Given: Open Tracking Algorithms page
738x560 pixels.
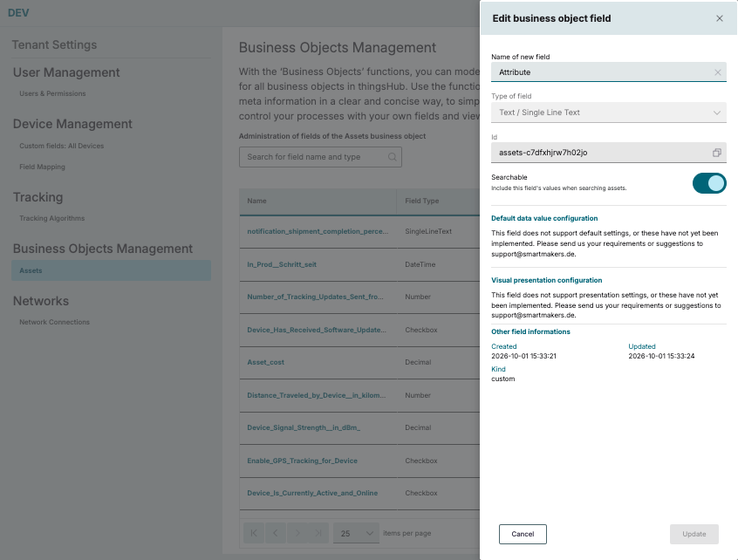Looking at the screenshot, I should point(51,218).
